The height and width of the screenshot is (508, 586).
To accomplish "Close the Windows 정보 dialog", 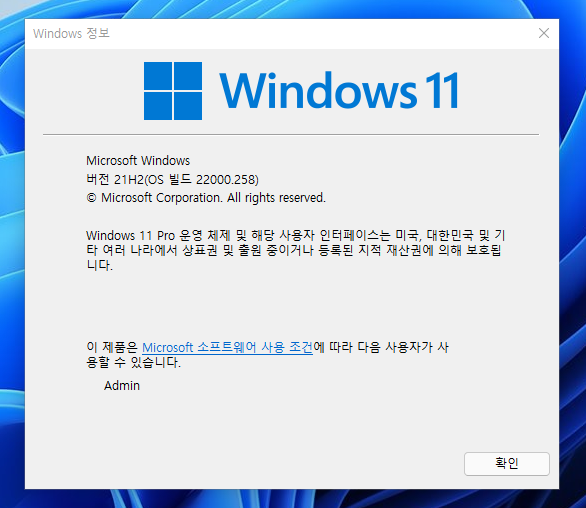I will tap(544, 33).
